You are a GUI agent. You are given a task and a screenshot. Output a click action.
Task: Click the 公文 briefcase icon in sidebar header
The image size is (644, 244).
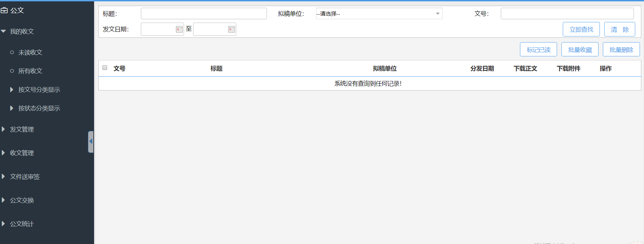(4, 10)
